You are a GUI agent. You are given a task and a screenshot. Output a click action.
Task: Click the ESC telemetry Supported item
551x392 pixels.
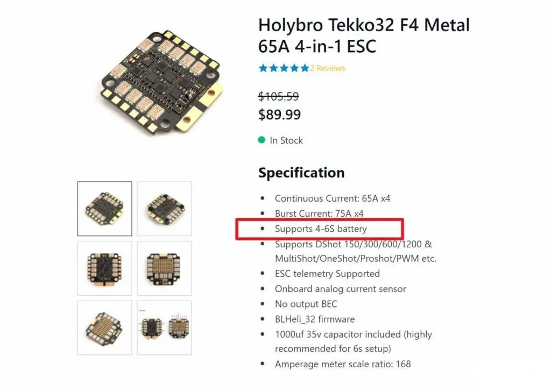tap(328, 274)
